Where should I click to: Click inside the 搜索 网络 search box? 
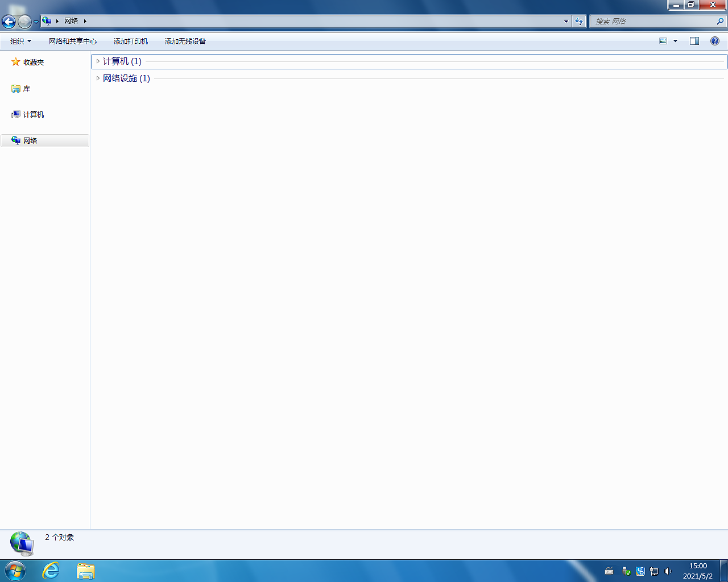point(654,21)
